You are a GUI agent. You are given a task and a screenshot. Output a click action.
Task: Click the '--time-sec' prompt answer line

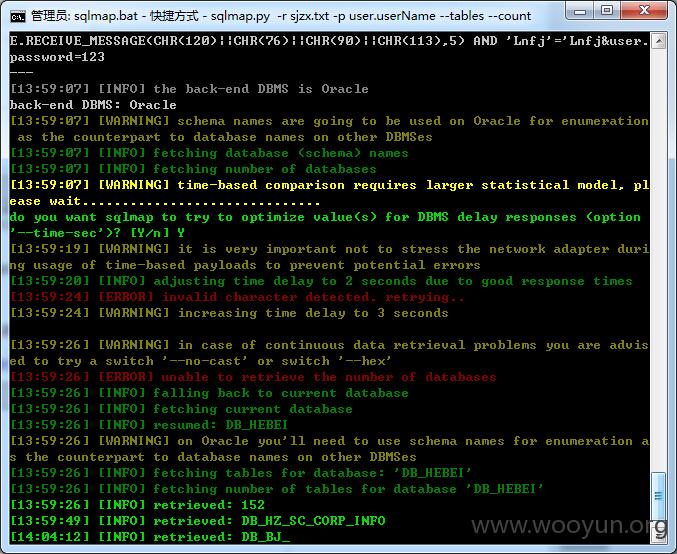(97, 233)
